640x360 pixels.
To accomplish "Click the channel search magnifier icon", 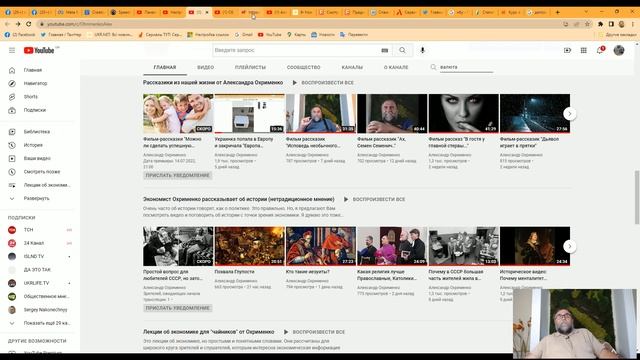I will coord(433,67).
